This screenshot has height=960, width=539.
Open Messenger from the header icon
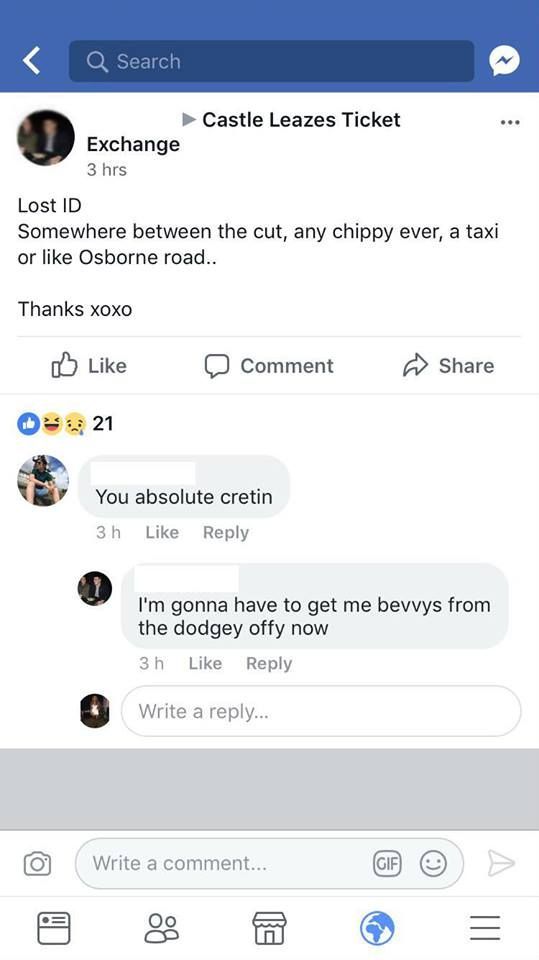point(504,61)
